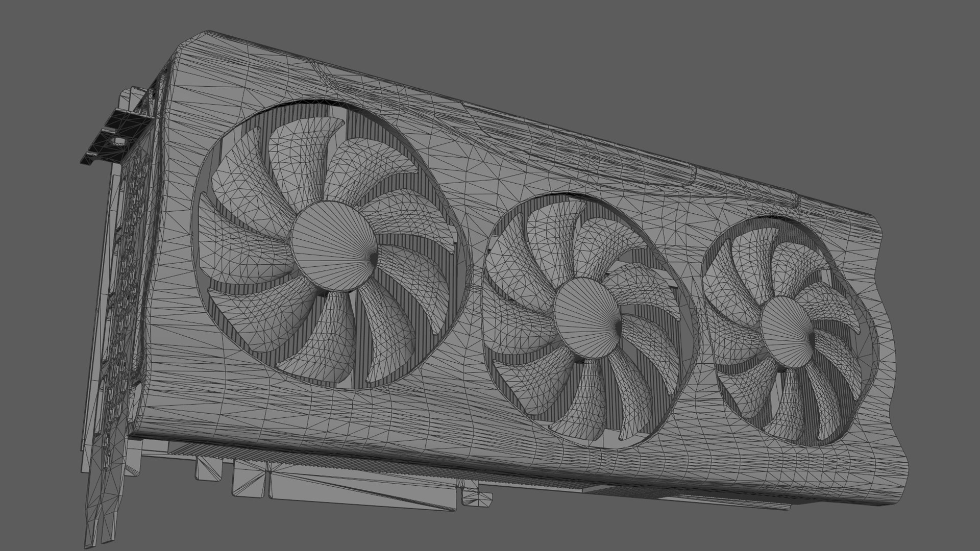Select the middle fan's center hub
This screenshot has width=980, height=551.
point(588,317)
